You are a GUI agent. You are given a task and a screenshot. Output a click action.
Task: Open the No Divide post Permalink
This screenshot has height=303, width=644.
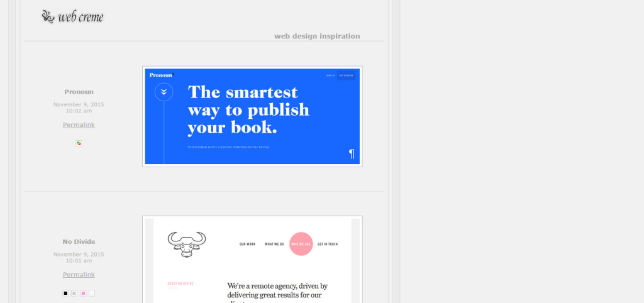click(79, 275)
